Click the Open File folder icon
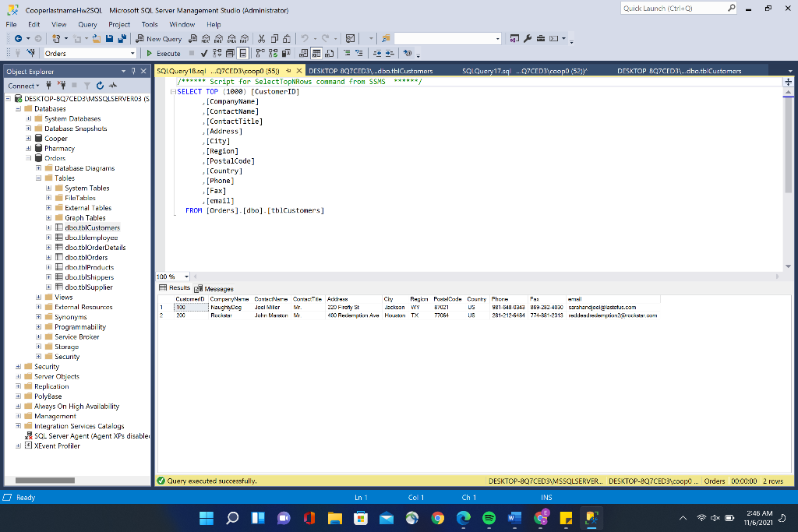 coord(96,39)
